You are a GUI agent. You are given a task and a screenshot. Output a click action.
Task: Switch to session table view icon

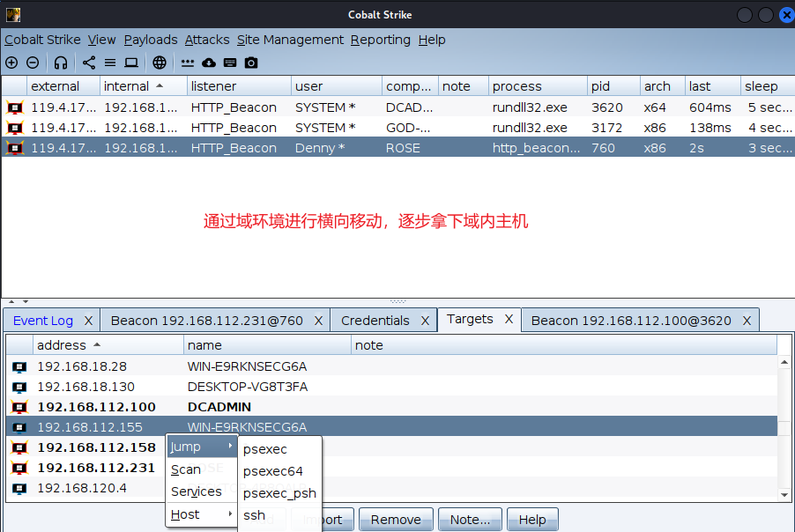pyautogui.click(x=110, y=63)
